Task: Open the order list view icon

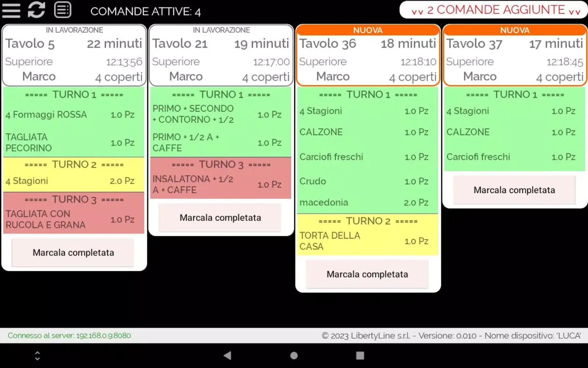Action: click(x=62, y=10)
